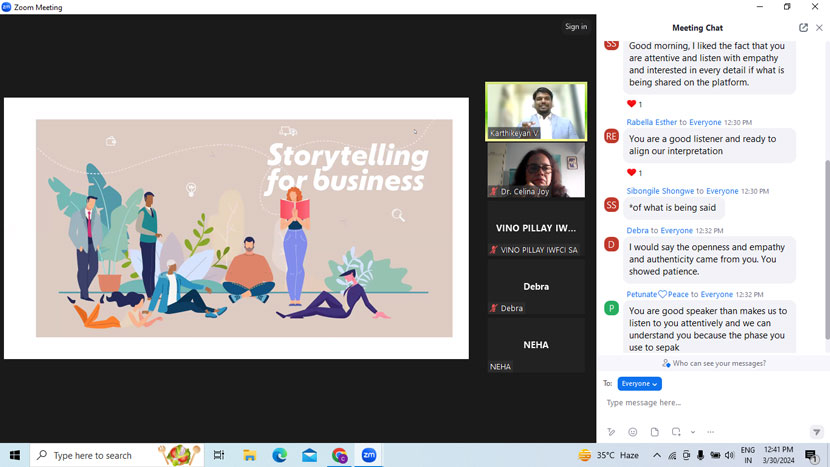Select Karthikeyan V. video thumbnail
Viewport: 830px width, 467px height.
click(x=536, y=111)
